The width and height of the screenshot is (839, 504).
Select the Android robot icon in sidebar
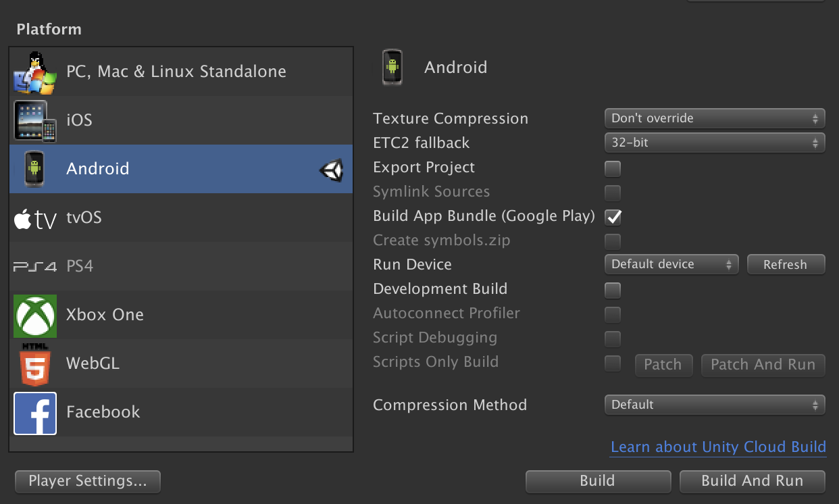point(34,168)
